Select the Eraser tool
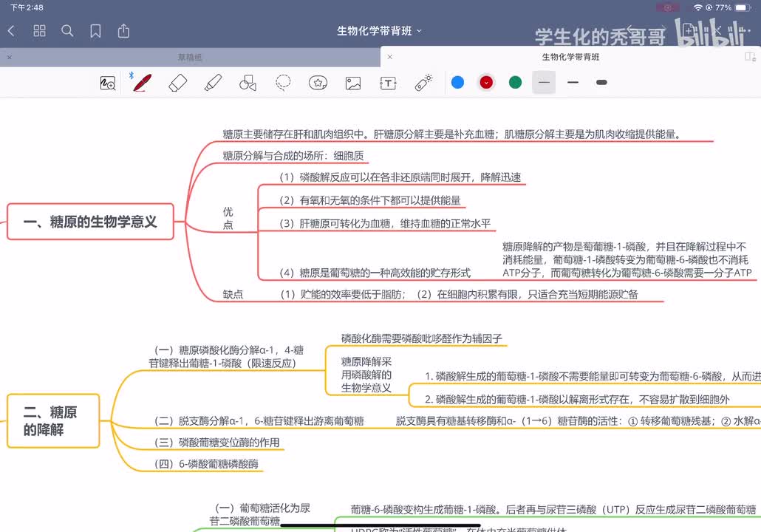Viewport: 761px width, 532px height. click(177, 83)
